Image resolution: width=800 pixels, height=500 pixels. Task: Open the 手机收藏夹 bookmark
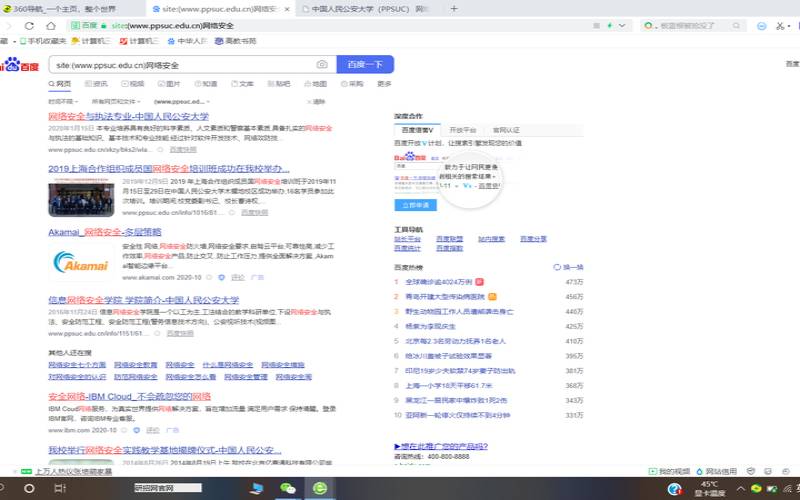[43, 41]
